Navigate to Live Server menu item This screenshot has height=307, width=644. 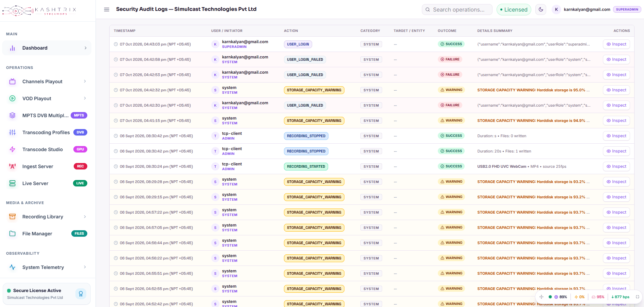(47, 183)
